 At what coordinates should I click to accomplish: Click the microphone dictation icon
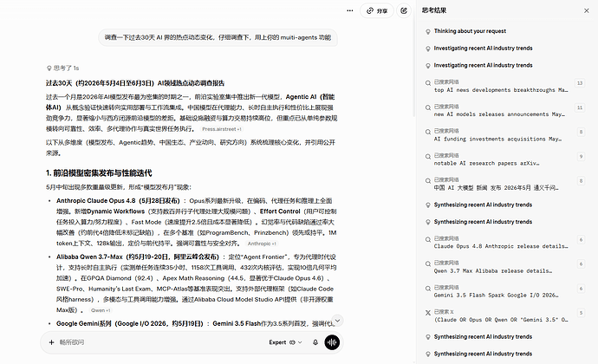coord(315,342)
